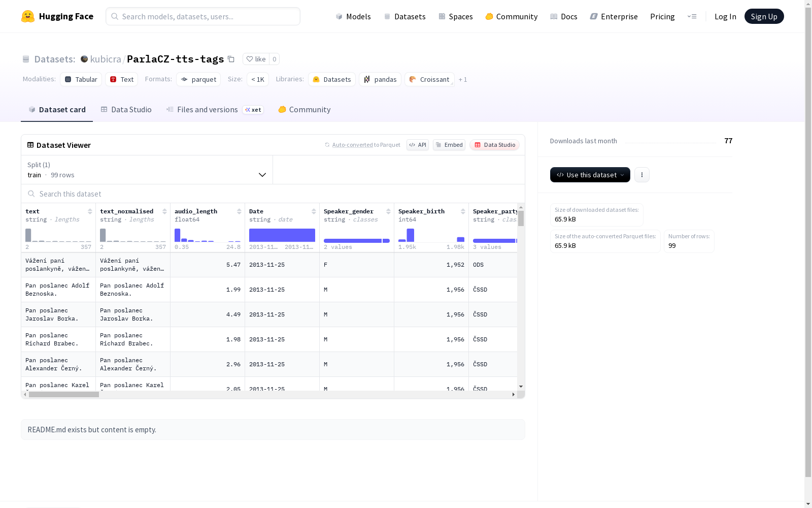812x508 pixels.
Task: Click the scroll-right arrow of the table
Action: (x=514, y=394)
